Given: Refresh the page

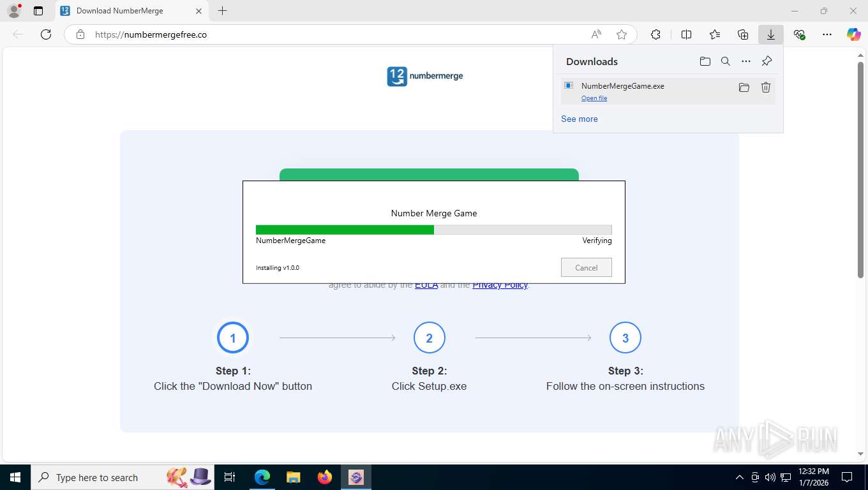Looking at the screenshot, I should 46,34.
